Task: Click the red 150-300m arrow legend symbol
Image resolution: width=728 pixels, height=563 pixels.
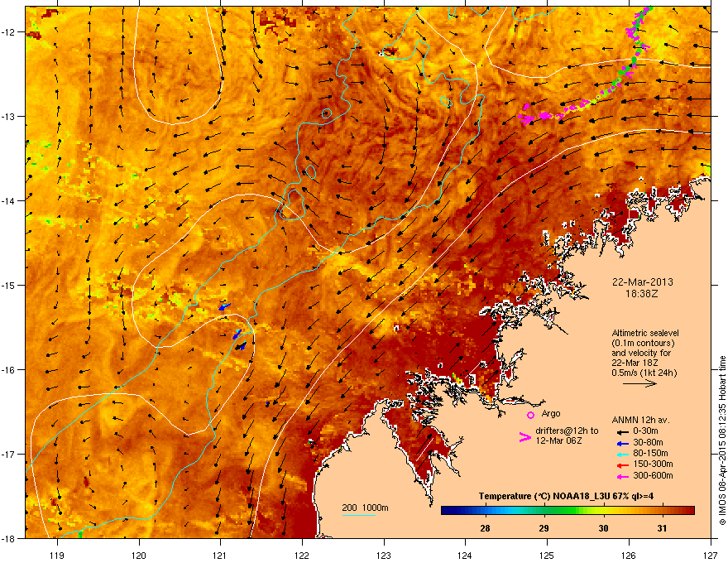Action: coord(621,465)
